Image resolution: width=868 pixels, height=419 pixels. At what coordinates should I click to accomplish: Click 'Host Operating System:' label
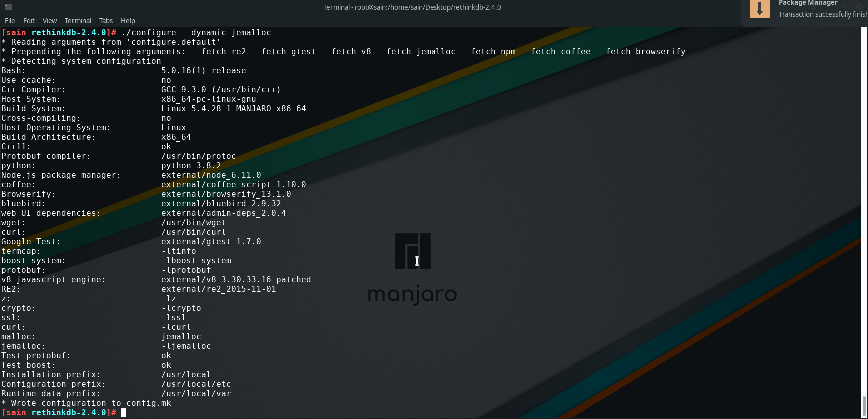point(56,128)
